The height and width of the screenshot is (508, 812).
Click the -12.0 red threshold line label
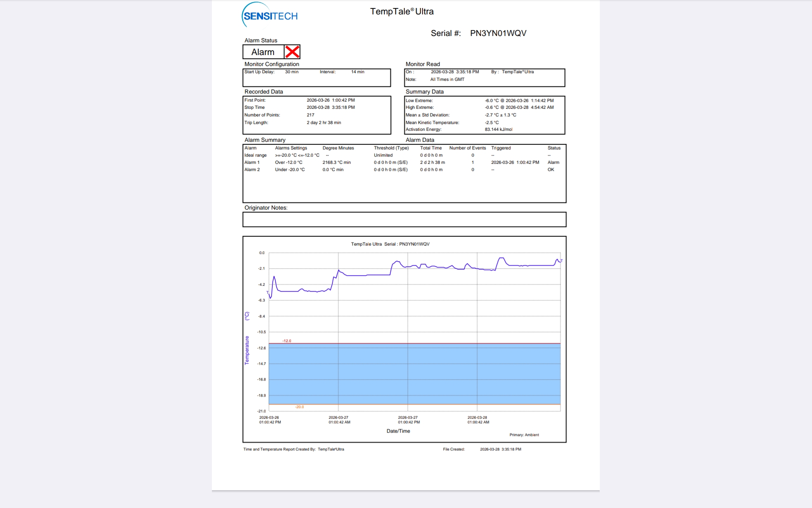tap(287, 341)
